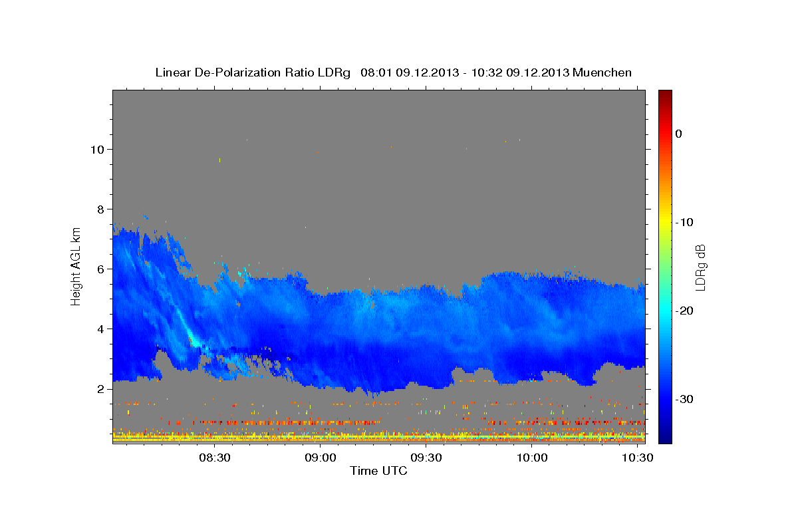Click the colorbar value -20
The height and width of the screenshot is (532, 798).
[x=684, y=311]
